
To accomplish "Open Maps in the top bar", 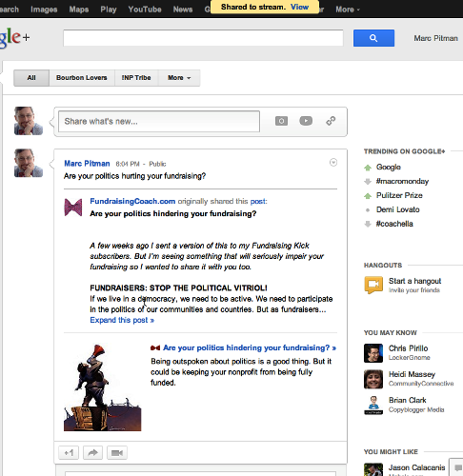I will (x=79, y=10).
